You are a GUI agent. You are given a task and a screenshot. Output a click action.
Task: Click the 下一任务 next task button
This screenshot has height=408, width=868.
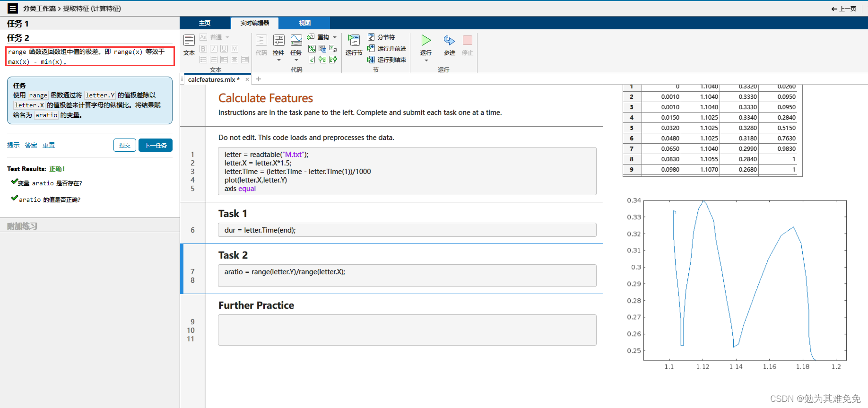tap(156, 145)
